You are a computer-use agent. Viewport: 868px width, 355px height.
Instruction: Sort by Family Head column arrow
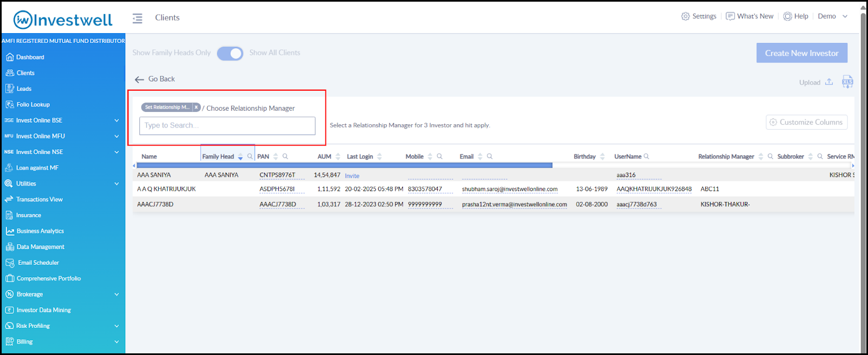[240, 156]
